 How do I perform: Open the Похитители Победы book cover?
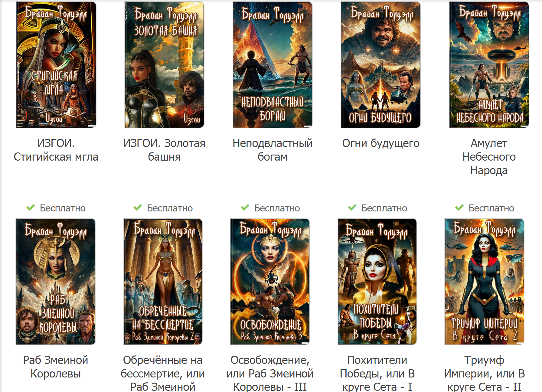pyautogui.click(x=377, y=282)
